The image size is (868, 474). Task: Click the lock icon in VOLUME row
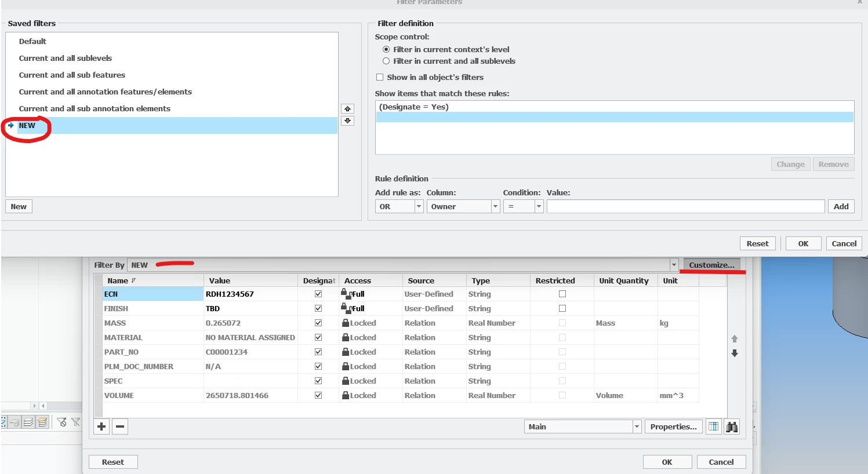(x=346, y=395)
